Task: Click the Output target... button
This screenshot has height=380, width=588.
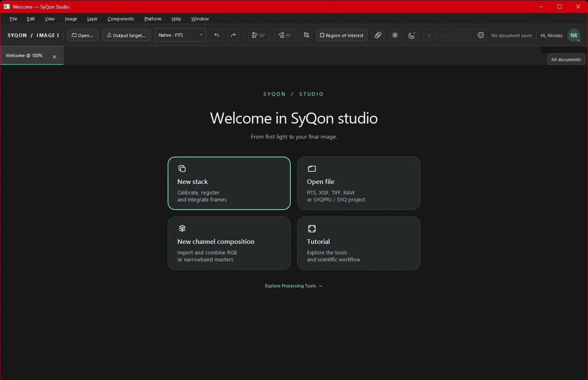Action: pos(126,35)
